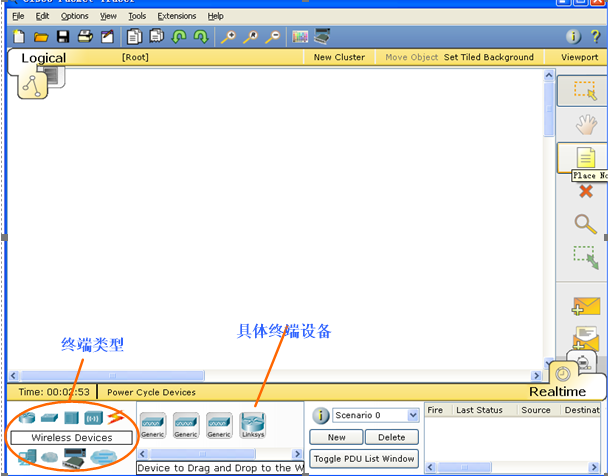Click the PDU list scroll right arrow

tap(594, 467)
